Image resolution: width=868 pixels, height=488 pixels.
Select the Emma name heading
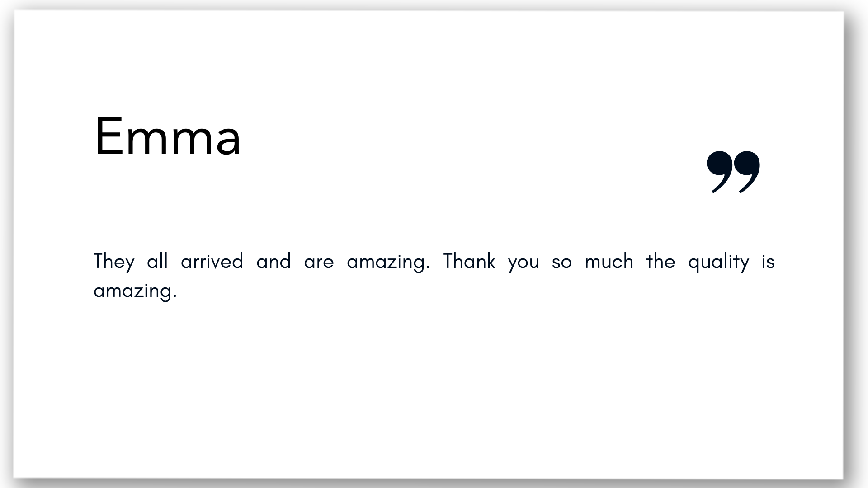coord(167,136)
